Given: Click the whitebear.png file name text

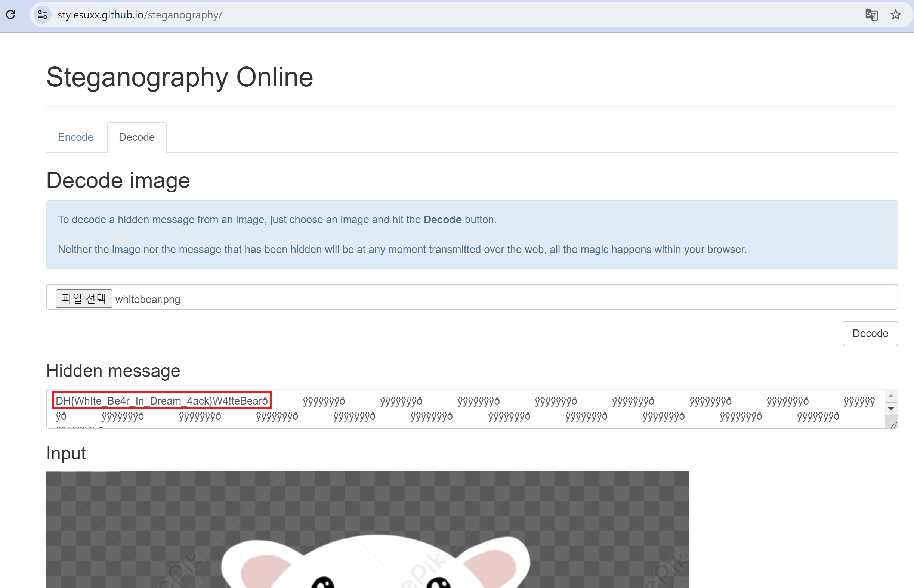Looking at the screenshot, I should [x=148, y=299].
